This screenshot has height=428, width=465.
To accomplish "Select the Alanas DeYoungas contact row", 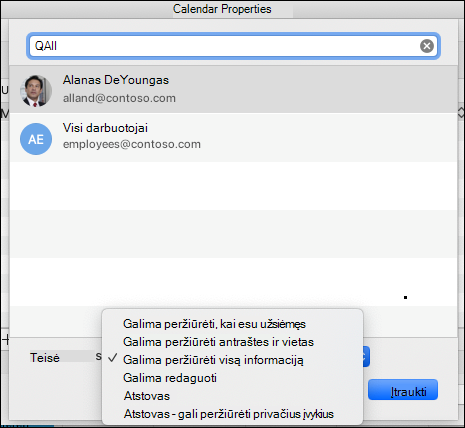I will click(233, 89).
